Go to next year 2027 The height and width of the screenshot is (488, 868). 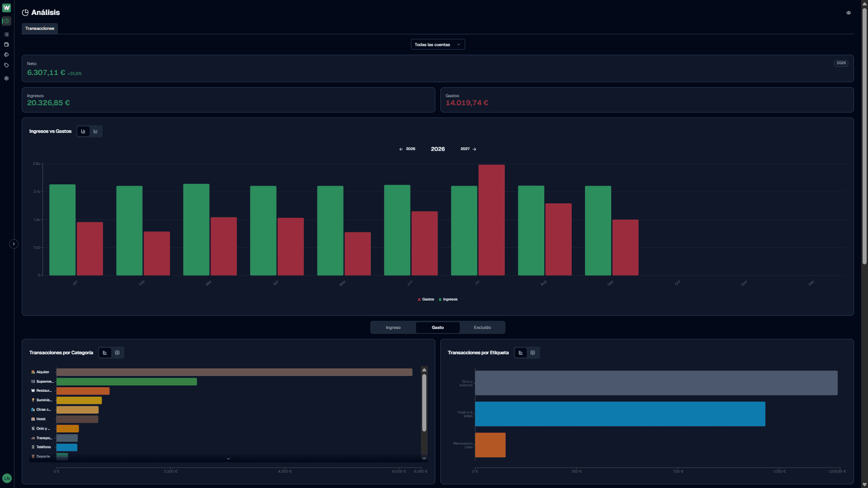point(468,149)
